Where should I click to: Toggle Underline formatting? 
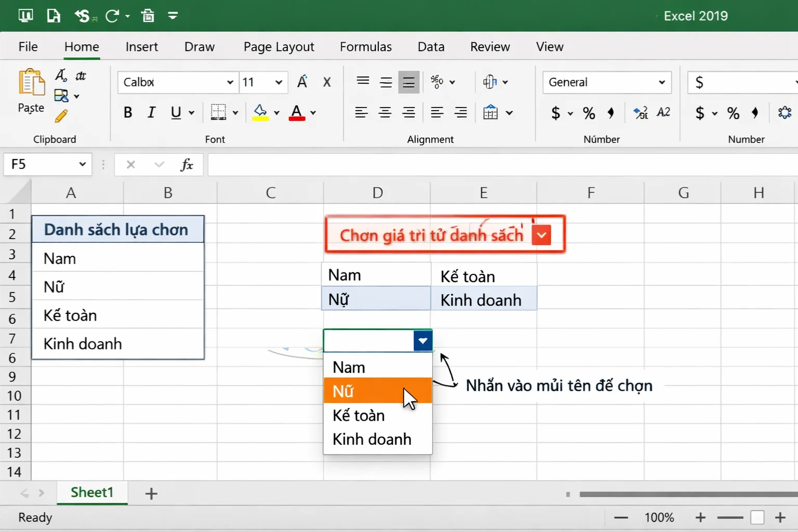pyautogui.click(x=176, y=113)
